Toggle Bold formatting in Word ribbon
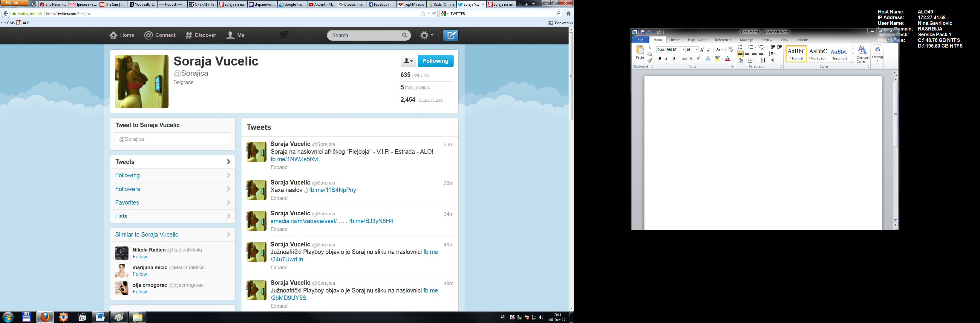 pos(660,59)
